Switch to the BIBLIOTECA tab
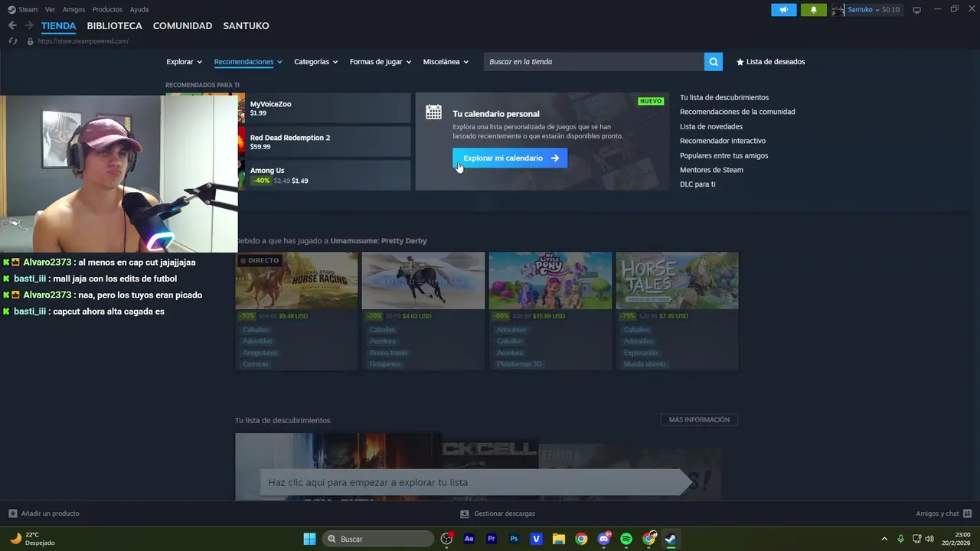The width and height of the screenshot is (980, 551). click(x=114, y=26)
